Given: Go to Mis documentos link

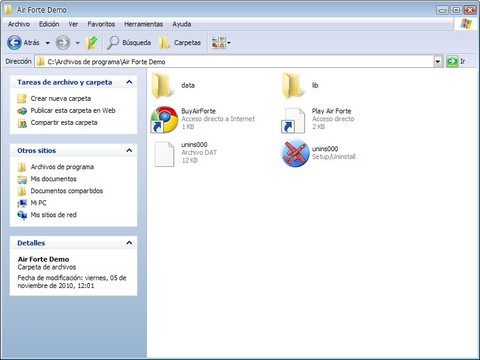Looking at the screenshot, I should coord(53,179).
